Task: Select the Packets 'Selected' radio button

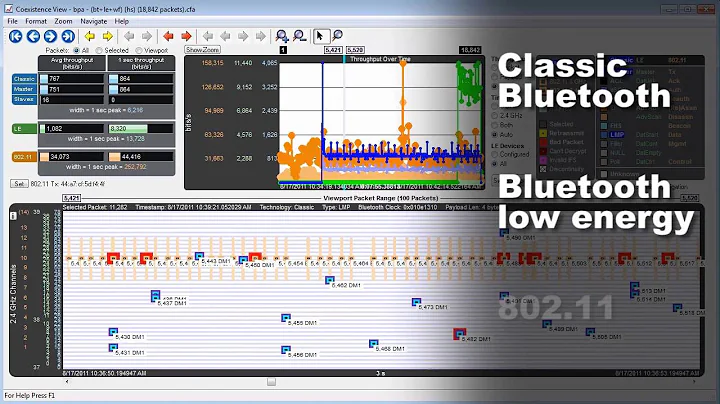Action: [99, 50]
